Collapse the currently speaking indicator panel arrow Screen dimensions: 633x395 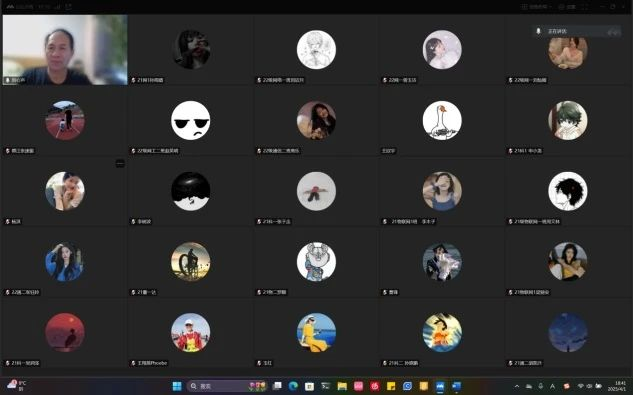click(x=614, y=32)
